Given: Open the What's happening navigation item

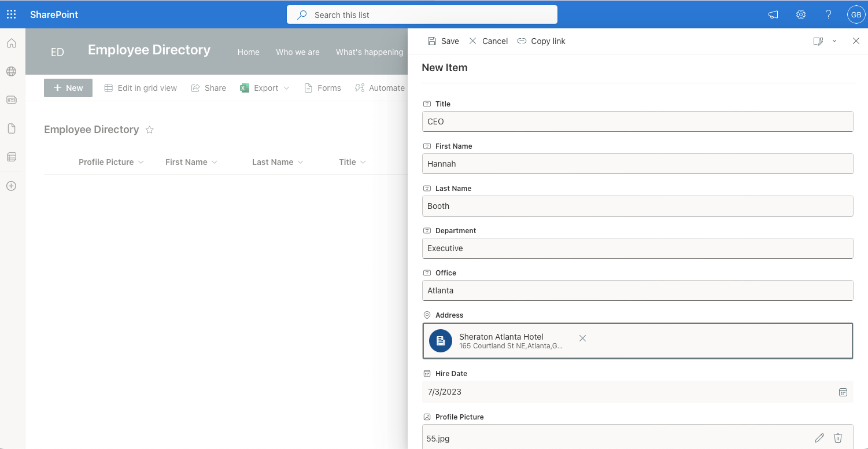Looking at the screenshot, I should 370,52.
